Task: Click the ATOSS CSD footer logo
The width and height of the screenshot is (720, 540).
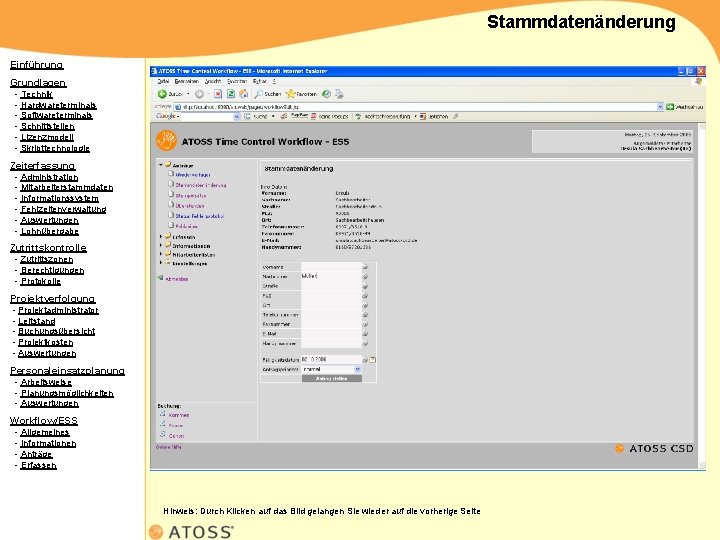Action: pyautogui.click(x=654, y=449)
